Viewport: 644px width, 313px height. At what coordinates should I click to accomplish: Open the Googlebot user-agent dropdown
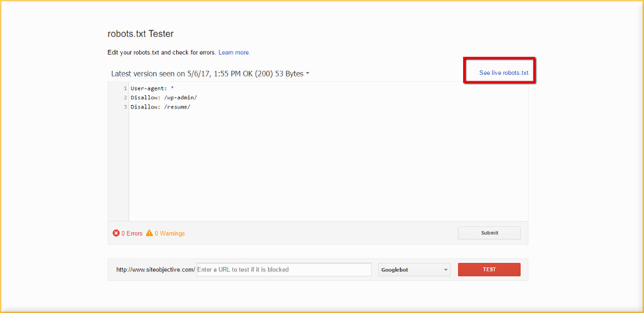pos(414,269)
